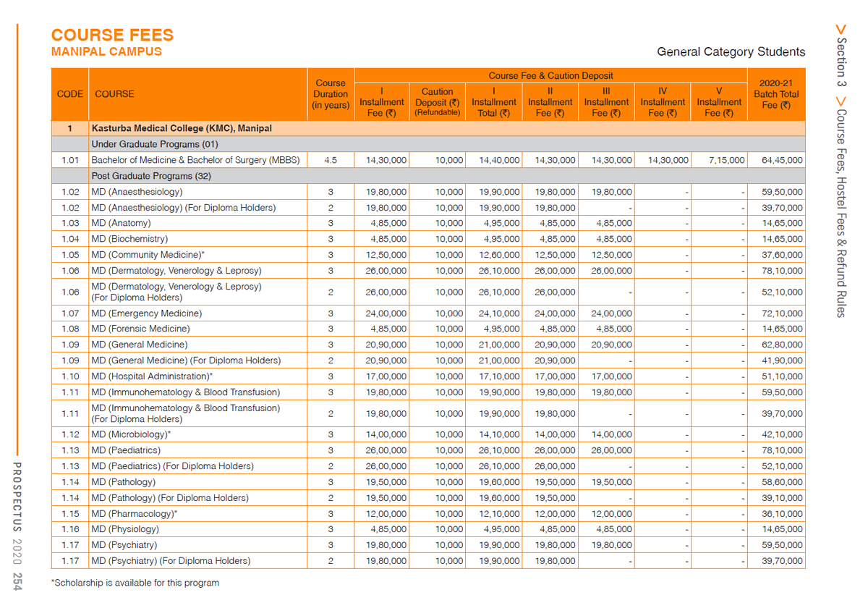Click MD (Community Medicine)* course name

tap(148, 255)
